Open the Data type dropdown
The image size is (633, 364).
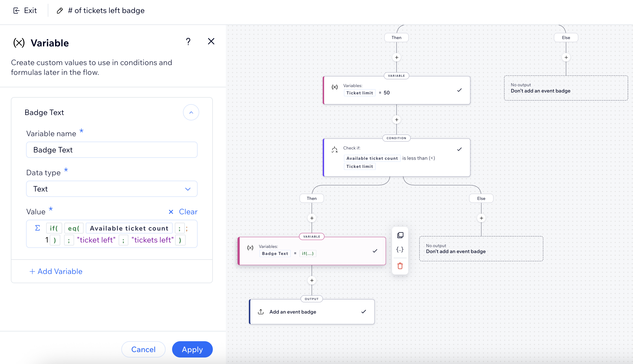(112, 189)
